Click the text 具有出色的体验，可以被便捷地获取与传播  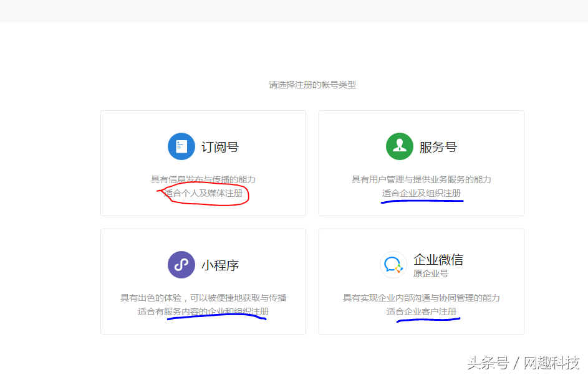tap(203, 298)
